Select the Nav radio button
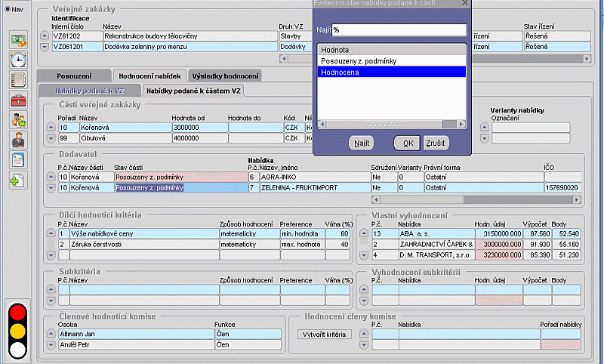 [8, 9]
